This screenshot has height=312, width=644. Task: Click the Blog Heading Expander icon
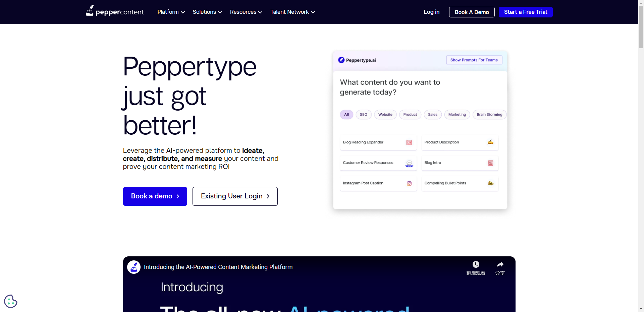point(409,143)
